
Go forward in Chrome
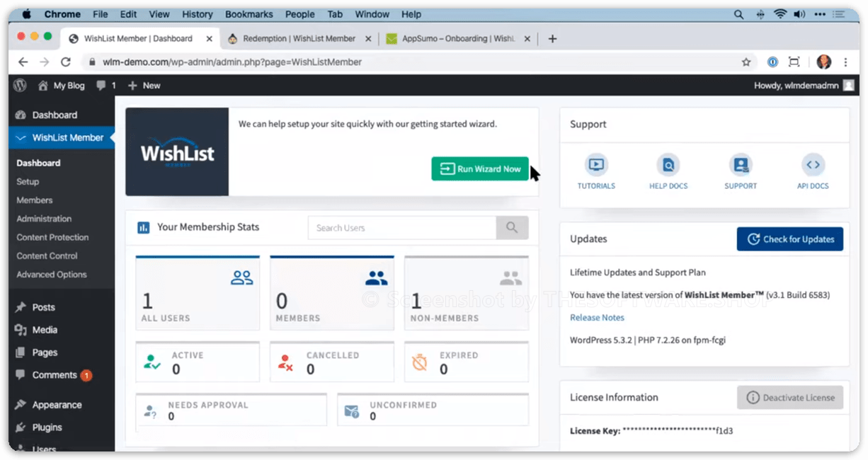[x=45, y=62]
